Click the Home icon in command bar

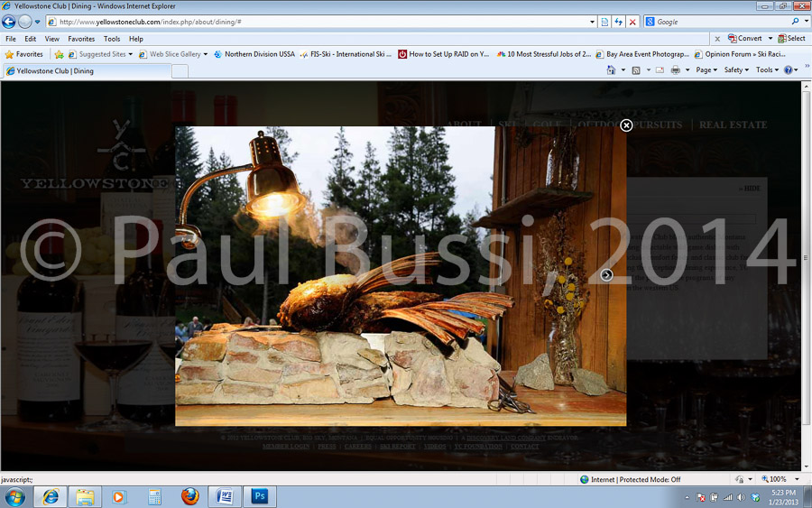coord(611,69)
